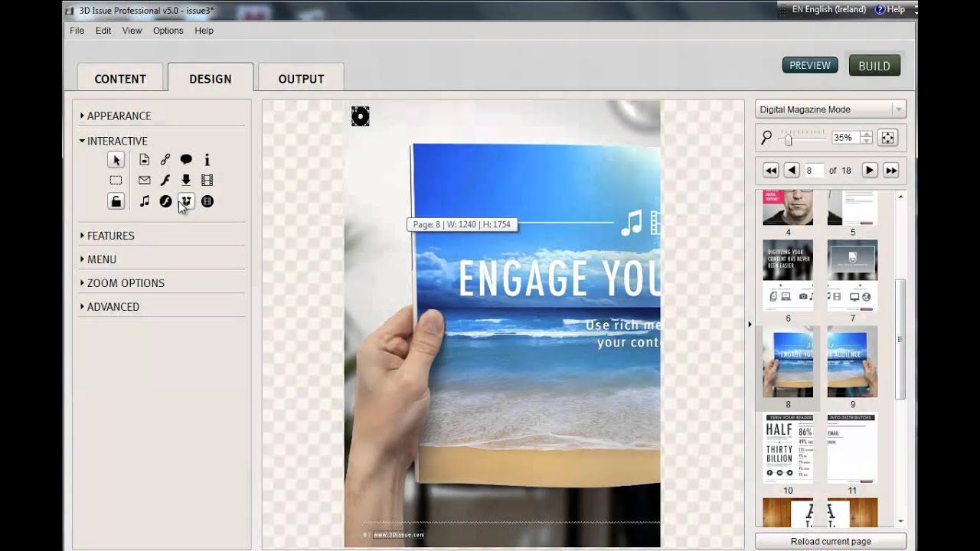Screen dimensions: 980x551
Task: Click the PREVIEW button
Action: [810, 65]
